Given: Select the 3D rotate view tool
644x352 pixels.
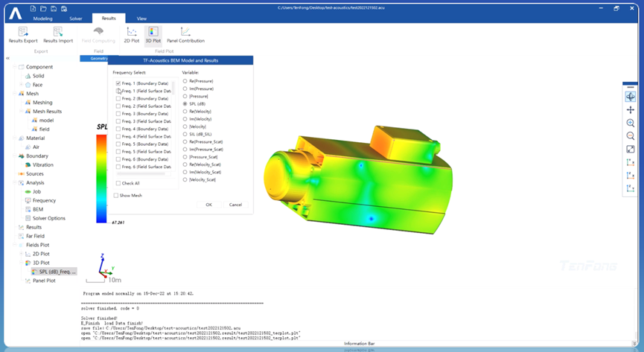Looking at the screenshot, I should click(x=631, y=97).
